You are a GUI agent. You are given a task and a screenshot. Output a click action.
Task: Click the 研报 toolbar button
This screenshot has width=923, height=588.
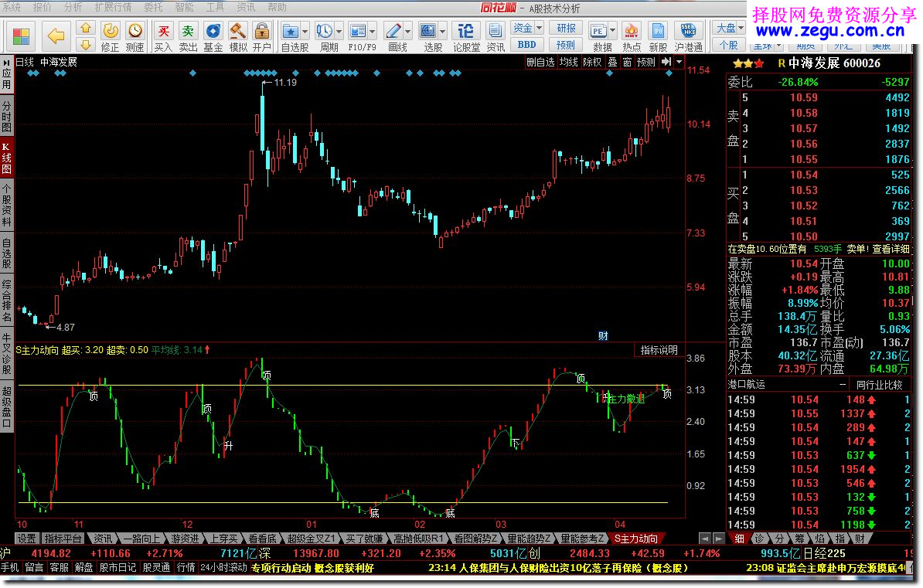pos(567,29)
